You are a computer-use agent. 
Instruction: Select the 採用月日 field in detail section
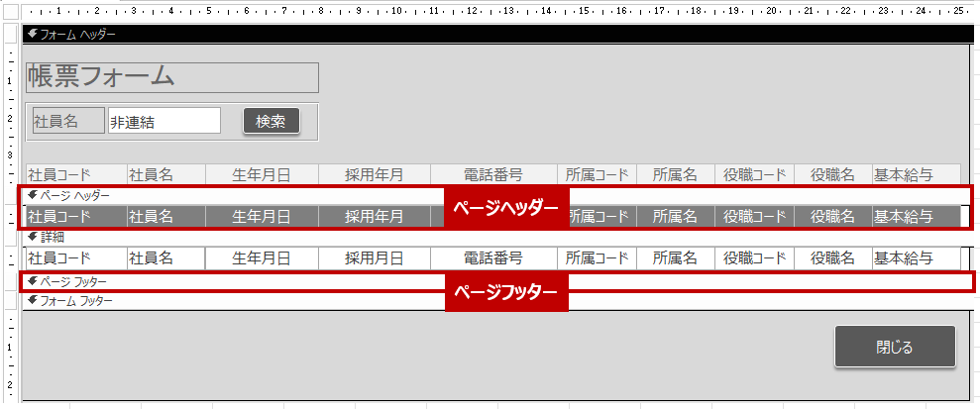pos(374,258)
